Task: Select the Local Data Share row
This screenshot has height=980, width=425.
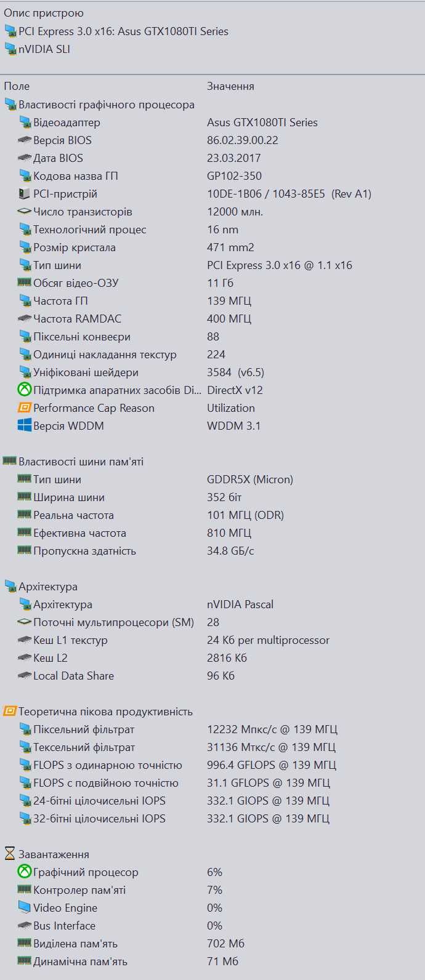Action: pos(212,676)
